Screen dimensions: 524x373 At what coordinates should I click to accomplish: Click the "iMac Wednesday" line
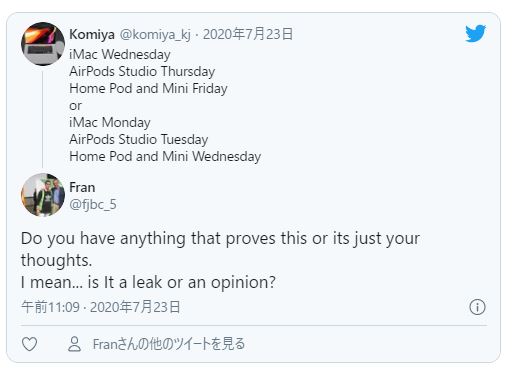click(x=120, y=54)
